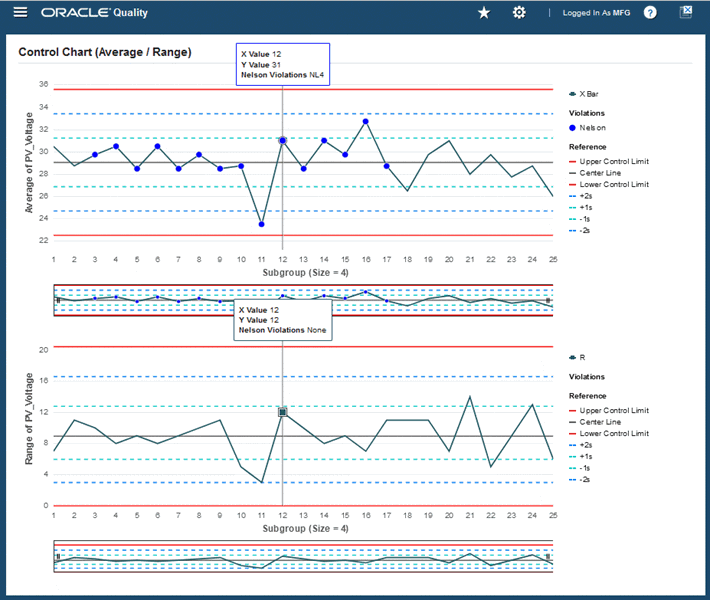Click subgroup 16 peak point on average chart
The width and height of the screenshot is (710, 600).
[365, 121]
